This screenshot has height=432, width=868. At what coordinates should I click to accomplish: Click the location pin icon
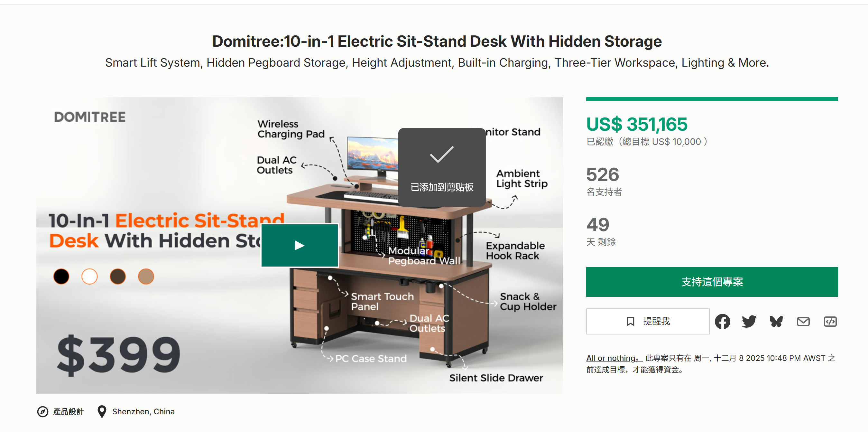101,411
